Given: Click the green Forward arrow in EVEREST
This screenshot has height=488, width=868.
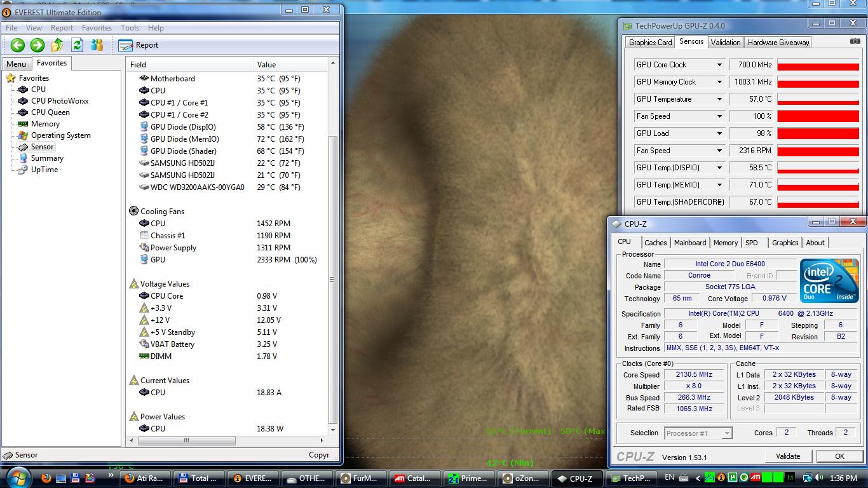Looking at the screenshot, I should coord(37,45).
